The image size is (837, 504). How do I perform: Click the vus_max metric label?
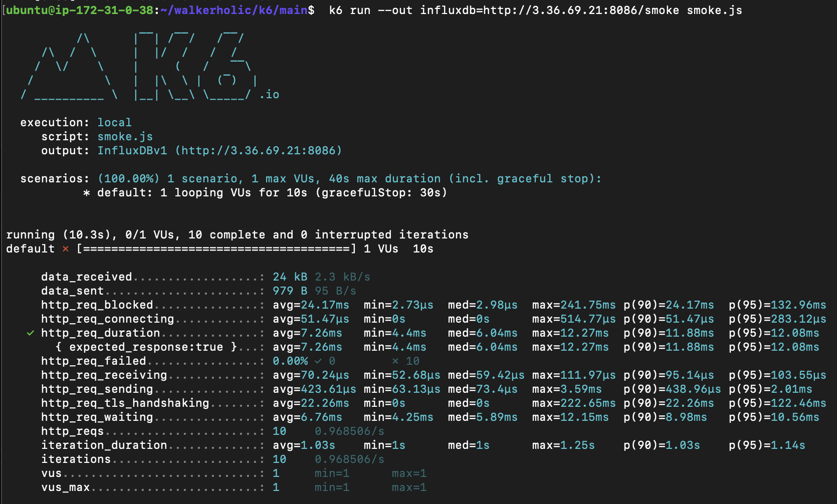pyautogui.click(x=66, y=487)
